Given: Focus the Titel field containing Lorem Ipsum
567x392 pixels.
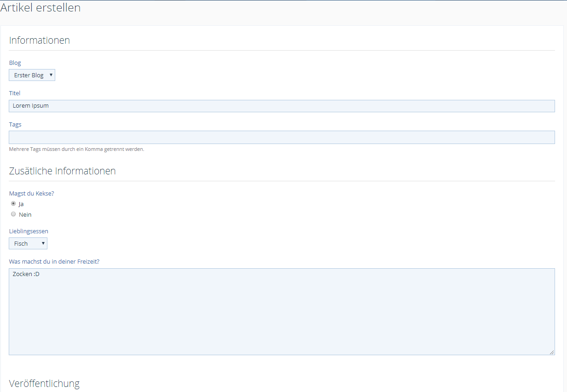Looking at the screenshot, I should (282, 106).
